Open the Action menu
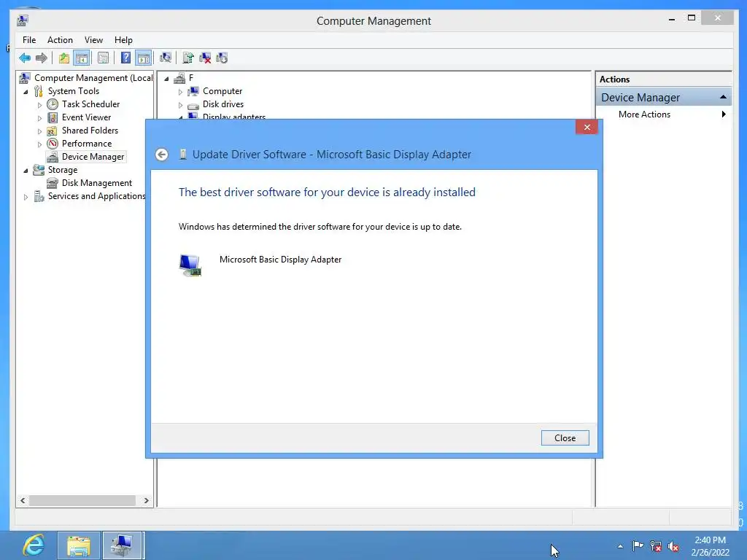The height and width of the screenshot is (560, 747). click(x=60, y=40)
